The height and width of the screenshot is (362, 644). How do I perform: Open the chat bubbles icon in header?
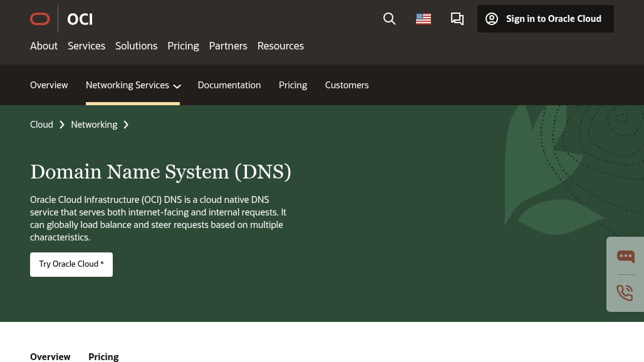click(457, 19)
